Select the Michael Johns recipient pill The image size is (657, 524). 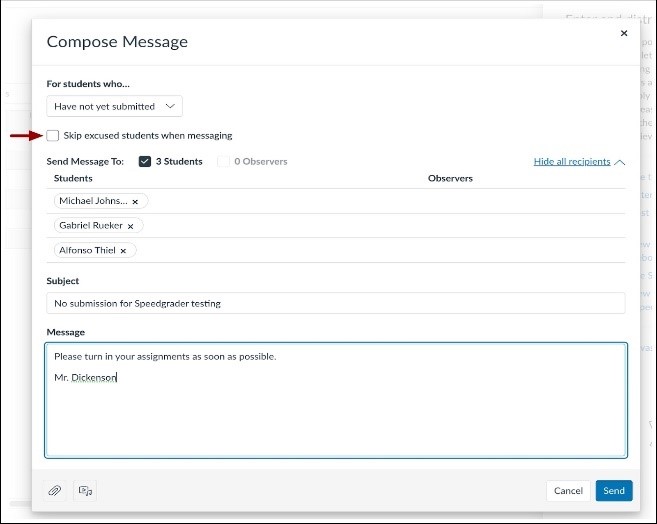click(x=101, y=201)
